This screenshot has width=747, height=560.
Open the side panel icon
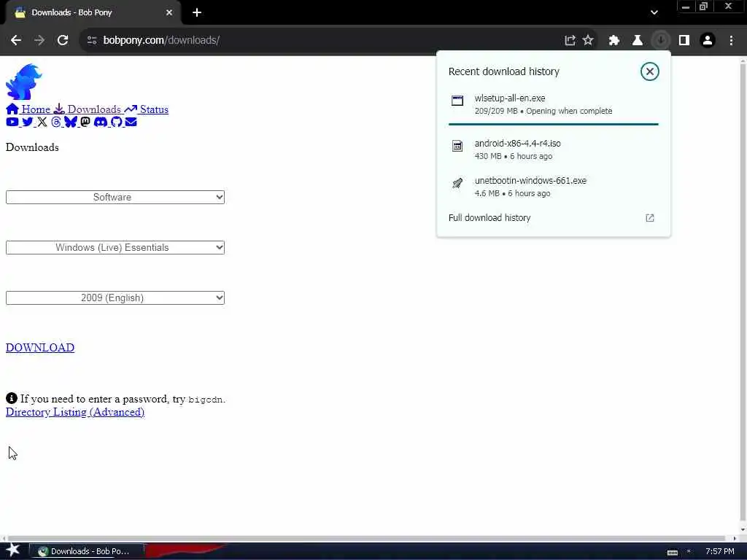click(684, 40)
